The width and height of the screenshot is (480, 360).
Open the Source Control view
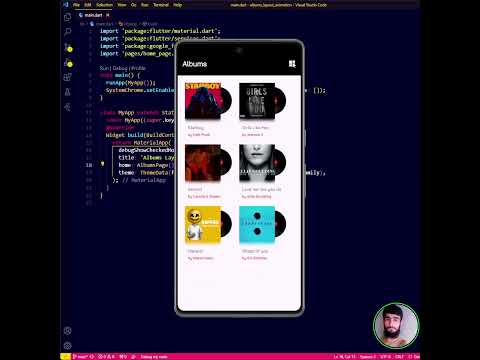coord(68,47)
